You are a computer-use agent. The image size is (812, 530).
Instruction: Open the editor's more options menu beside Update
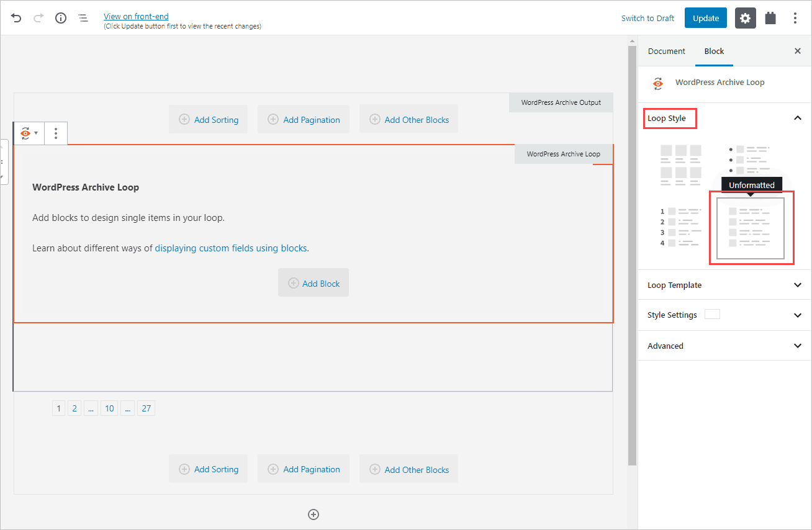[x=795, y=18]
